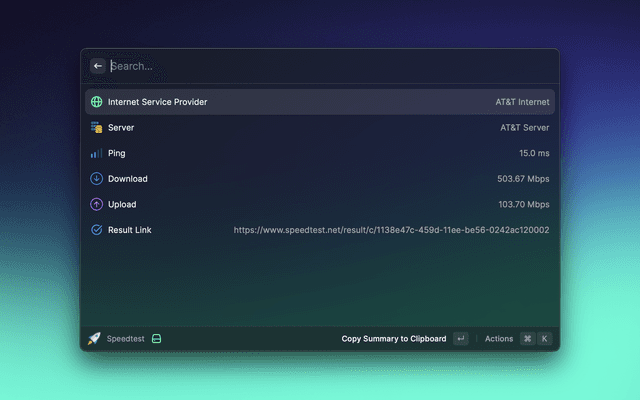
Task: Click the Command key hint
Action: 528,338
